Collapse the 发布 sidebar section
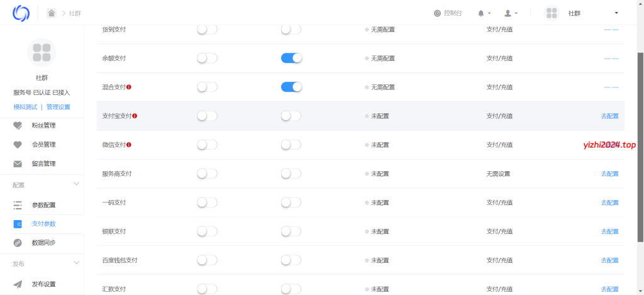This screenshot has height=295, width=644. [x=77, y=263]
